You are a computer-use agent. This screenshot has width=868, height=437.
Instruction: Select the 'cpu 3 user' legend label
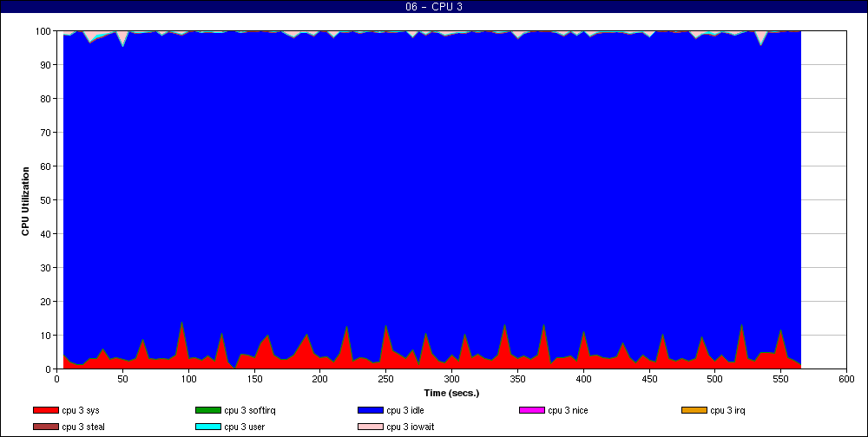[x=244, y=427]
